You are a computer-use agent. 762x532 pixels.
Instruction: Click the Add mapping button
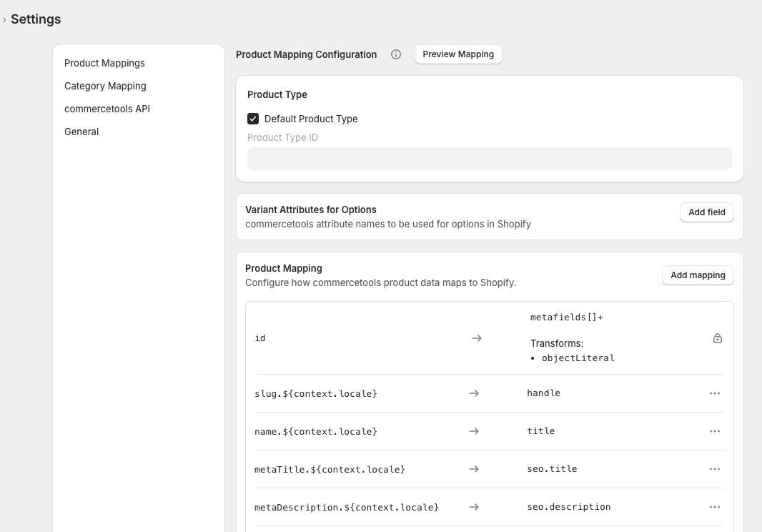(x=698, y=275)
